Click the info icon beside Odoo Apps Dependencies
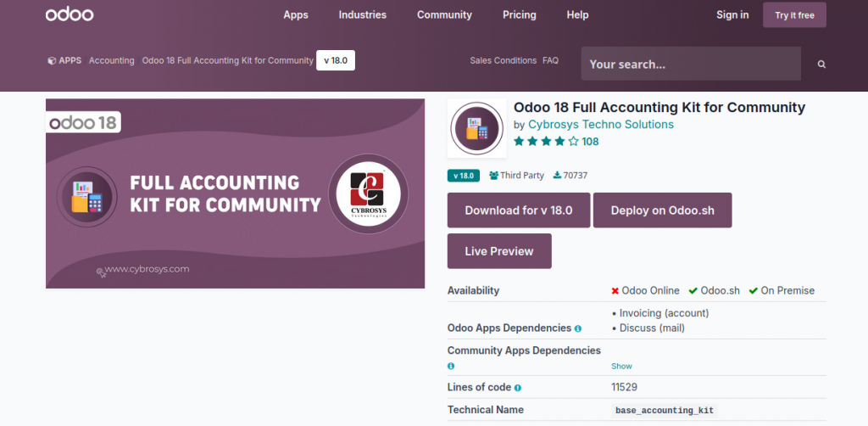Viewport: 868px width, 426px height. [578, 328]
